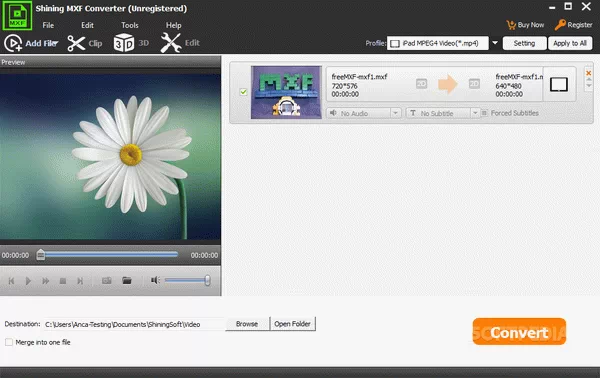Click the daisy preview video area
600x378 pixels.
click(110, 157)
